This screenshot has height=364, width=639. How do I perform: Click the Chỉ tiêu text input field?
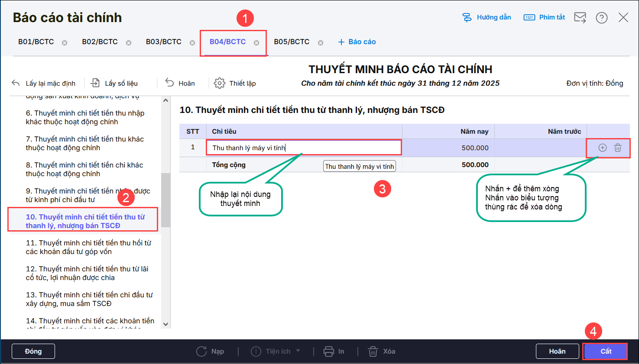tap(303, 148)
